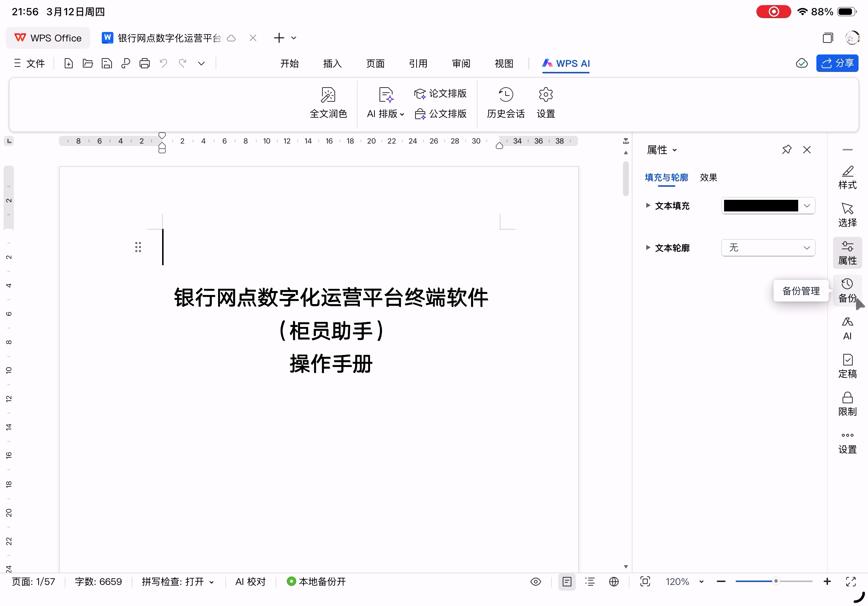
Task: Open the 限制 restriction lock icon
Action: (x=847, y=404)
